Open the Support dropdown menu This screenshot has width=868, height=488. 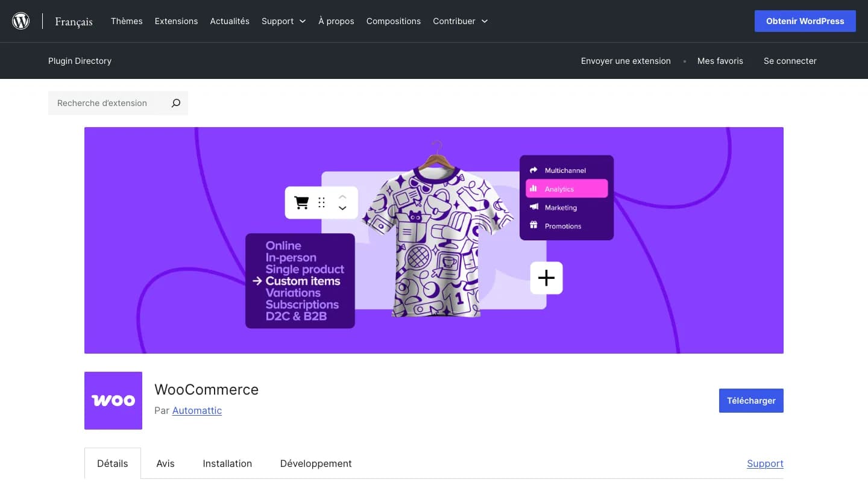point(284,21)
